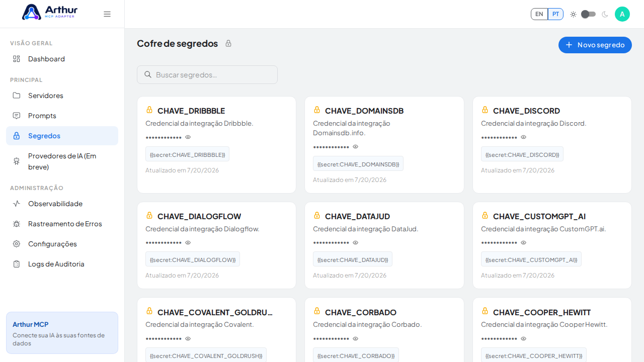Open Prompts in the sidebar
644x362 pixels.
[x=62, y=116]
